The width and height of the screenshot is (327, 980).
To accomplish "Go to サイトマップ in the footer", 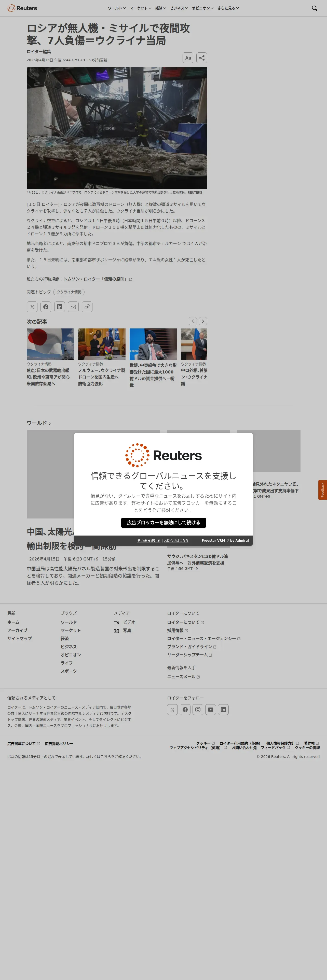I will pos(19,639).
